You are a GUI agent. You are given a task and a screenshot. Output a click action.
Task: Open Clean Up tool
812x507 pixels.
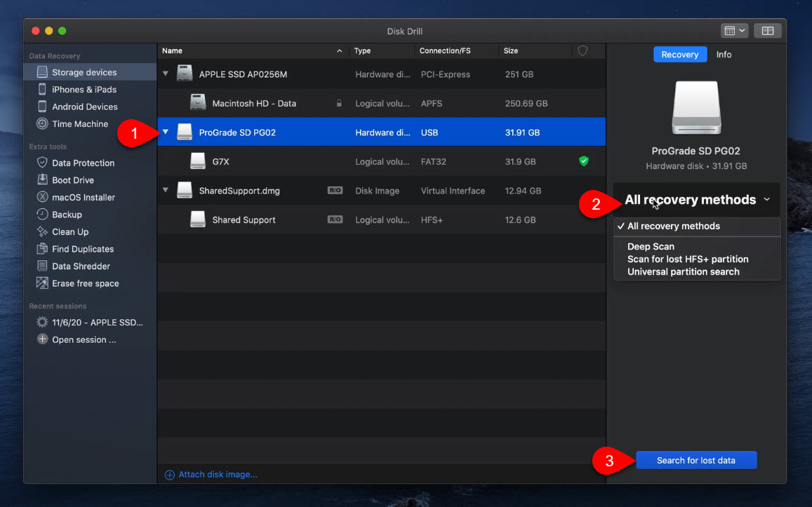tap(70, 232)
